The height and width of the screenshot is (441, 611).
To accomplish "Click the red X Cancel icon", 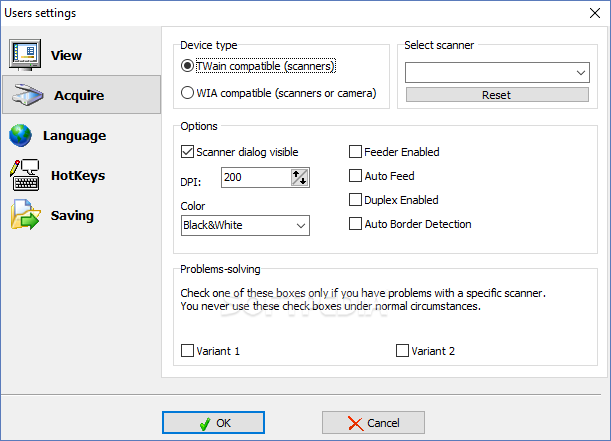I will [x=355, y=423].
